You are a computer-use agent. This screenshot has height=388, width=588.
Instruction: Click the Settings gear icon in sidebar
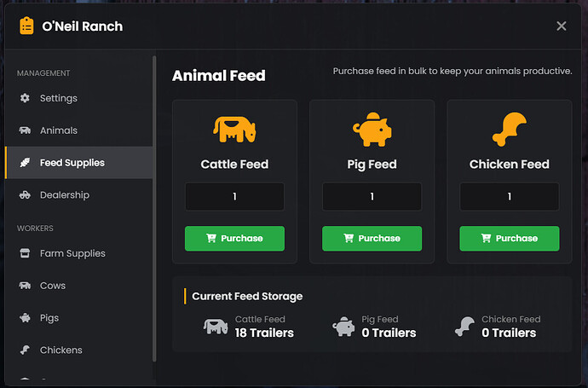tap(25, 98)
